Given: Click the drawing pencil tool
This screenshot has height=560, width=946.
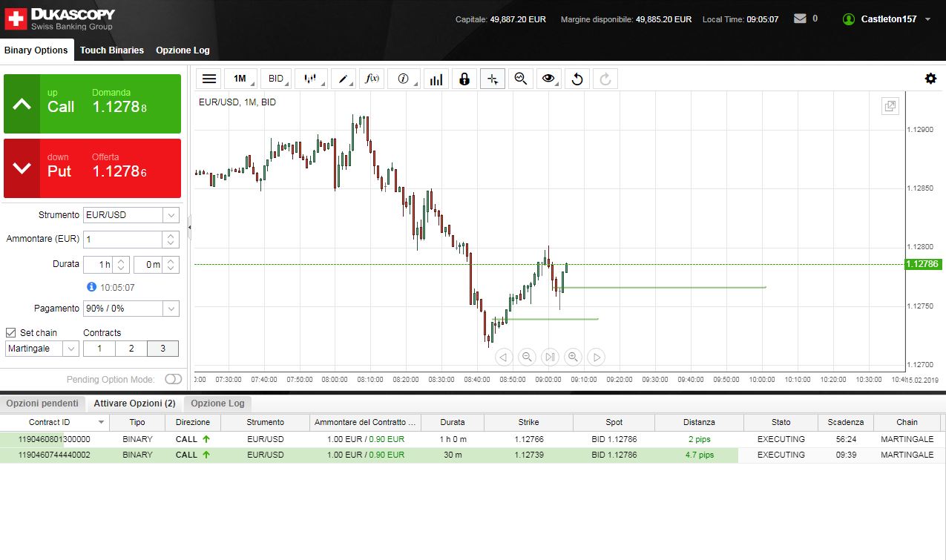Looking at the screenshot, I should (x=343, y=79).
